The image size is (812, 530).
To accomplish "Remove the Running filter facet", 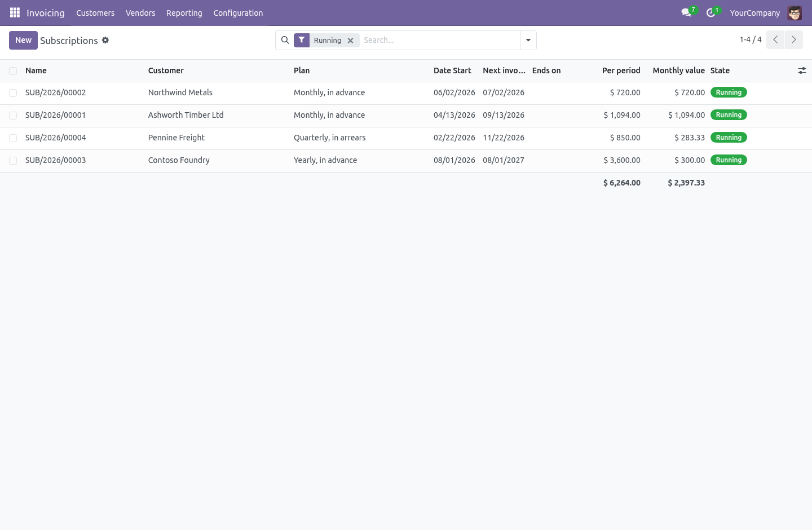I will 350,41.
